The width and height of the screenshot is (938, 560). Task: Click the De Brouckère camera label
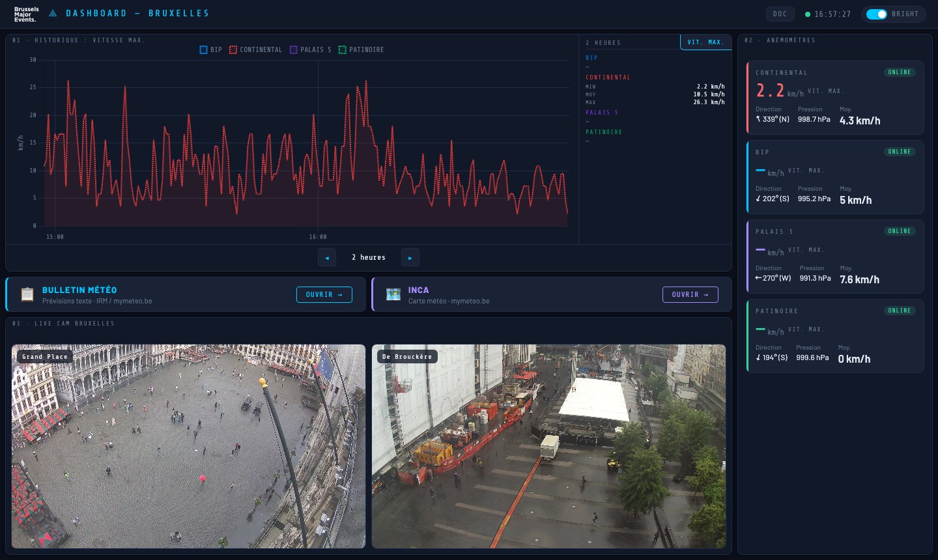pos(407,357)
